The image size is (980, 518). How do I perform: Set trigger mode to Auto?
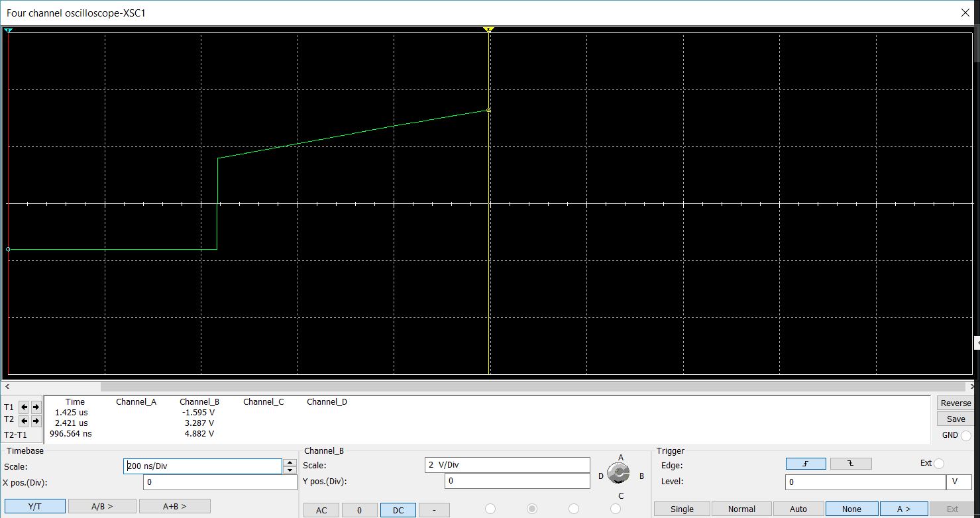[x=798, y=509]
